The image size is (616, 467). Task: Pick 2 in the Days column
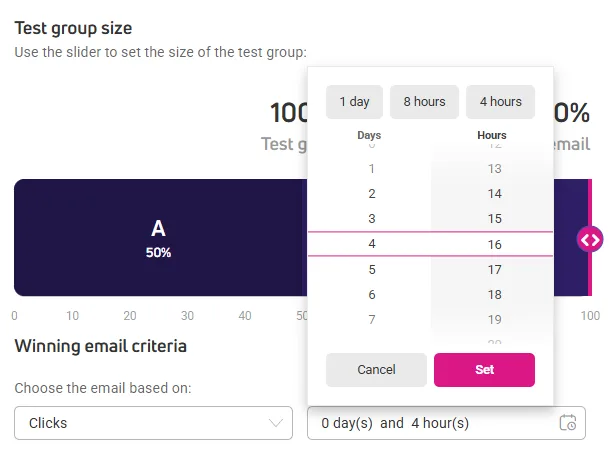click(x=372, y=194)
